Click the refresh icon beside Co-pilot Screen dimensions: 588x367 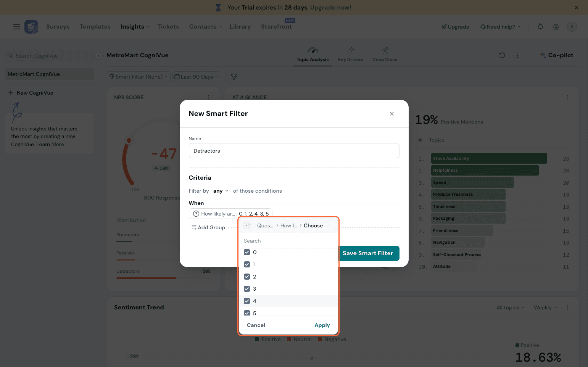point(502,55)
